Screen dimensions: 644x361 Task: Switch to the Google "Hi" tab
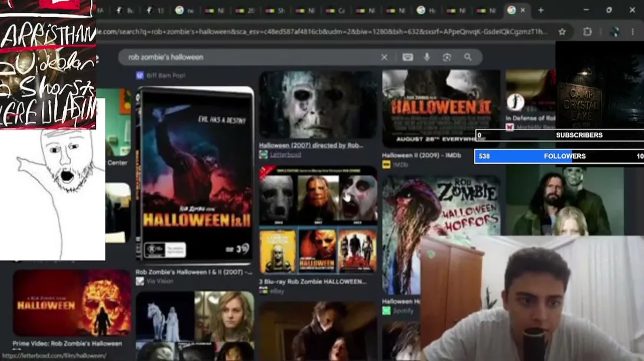(x=426, y=10)
